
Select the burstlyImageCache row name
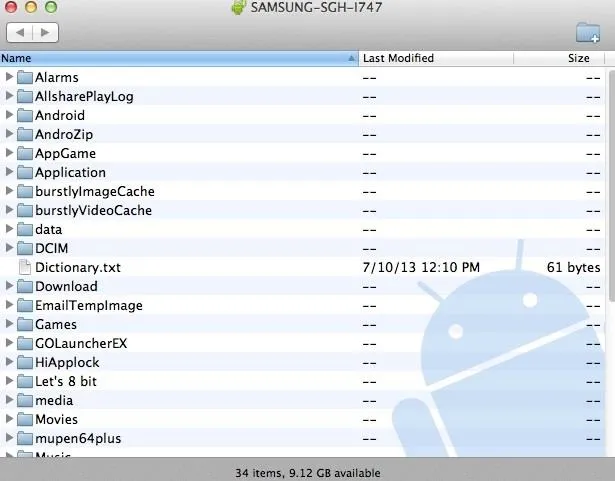[x=95, y=191]
